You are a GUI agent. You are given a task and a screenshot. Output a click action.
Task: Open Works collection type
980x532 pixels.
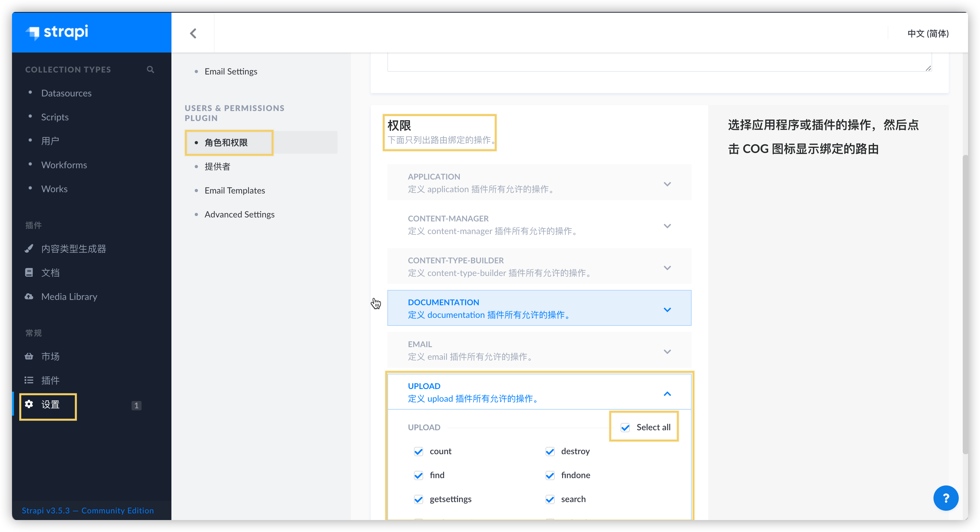pos(54,189)
